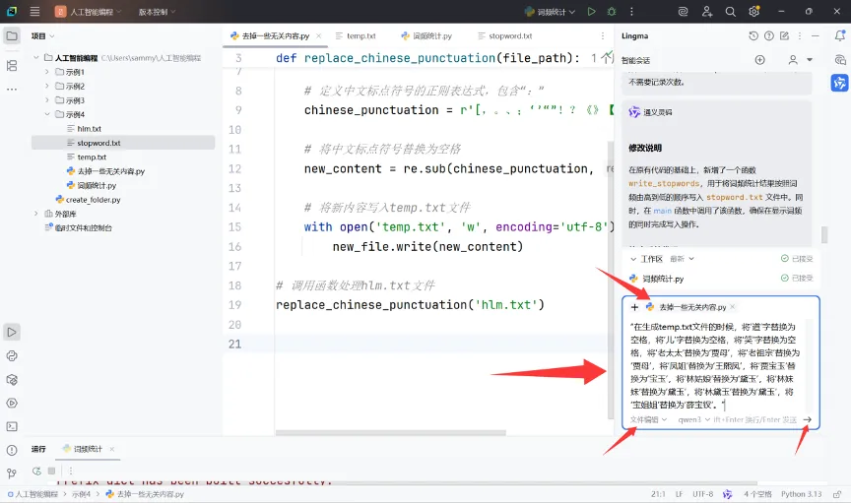The image size is (851, 504).
Task: Send the chat message arrow
Action: (x=807, y=419)
